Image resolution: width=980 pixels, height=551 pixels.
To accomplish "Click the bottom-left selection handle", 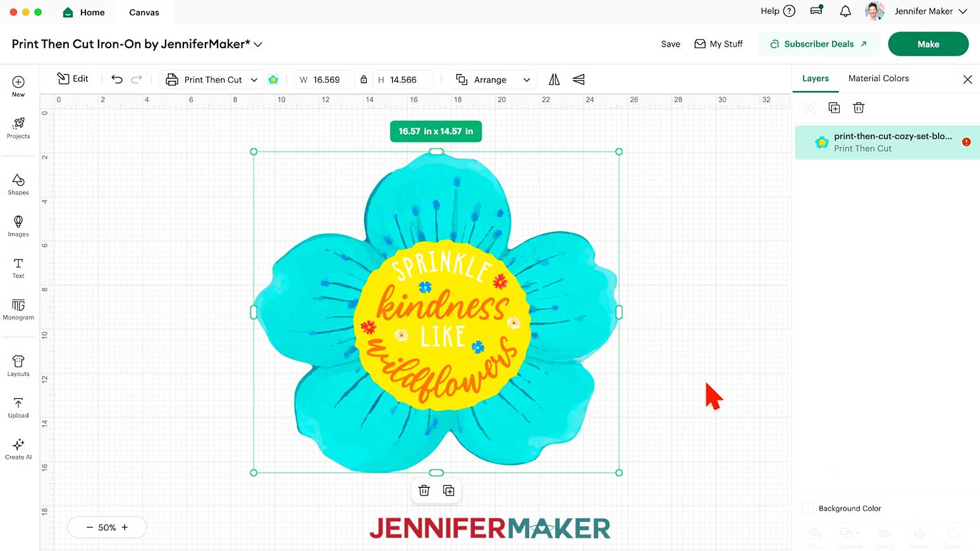I will tap(254, 473).
